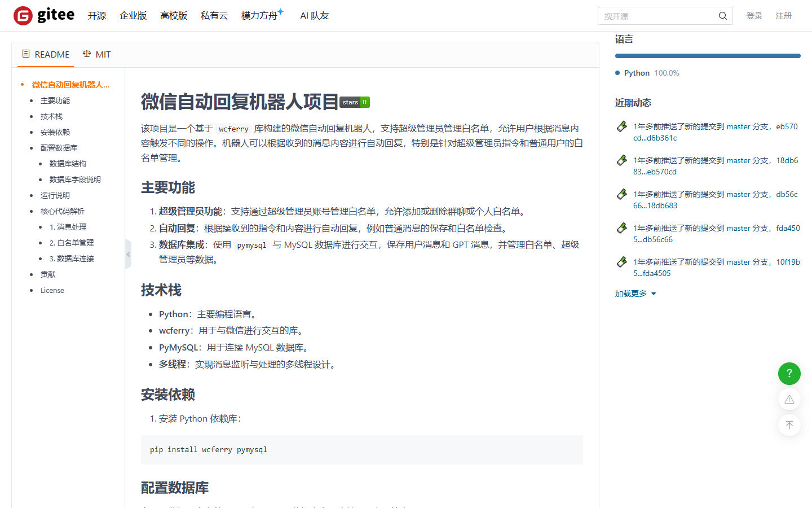Click the pip install code block
This screenshot has height=508, width=812.
pos(362,450)
